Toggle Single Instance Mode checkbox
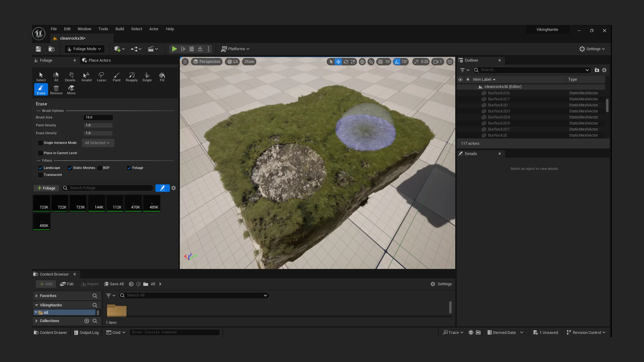This screenshot has width=644, height=362. (40, 143)
